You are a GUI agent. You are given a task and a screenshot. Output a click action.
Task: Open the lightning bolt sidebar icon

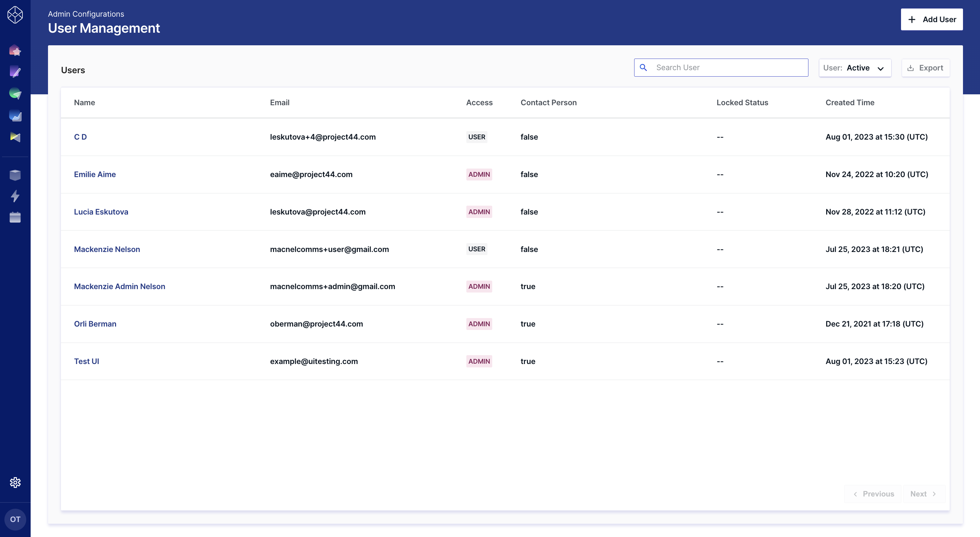click(15, 196)
